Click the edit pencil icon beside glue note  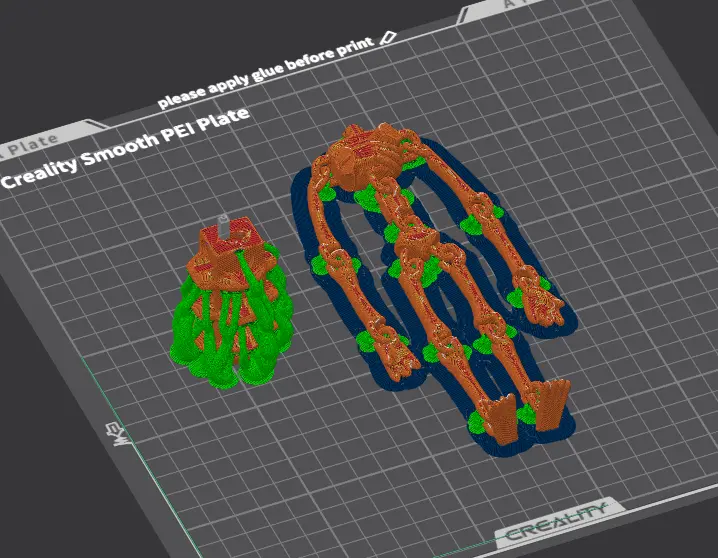[x=387, y=38]
